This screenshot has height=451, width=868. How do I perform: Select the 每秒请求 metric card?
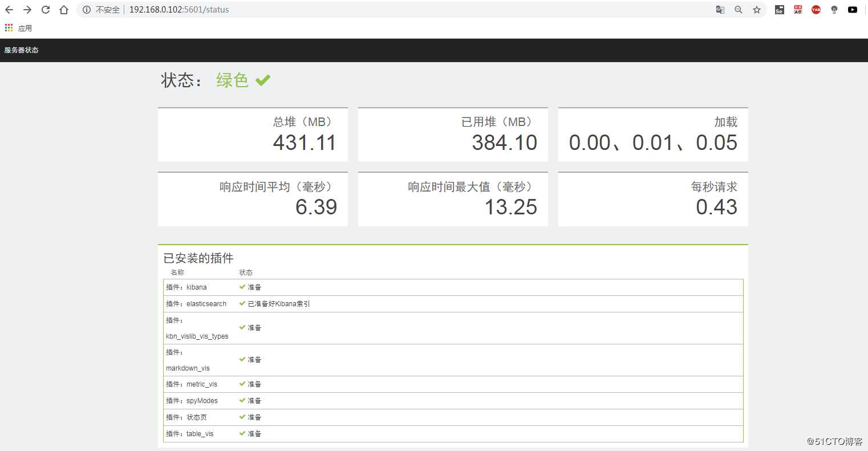pos(653,199)
